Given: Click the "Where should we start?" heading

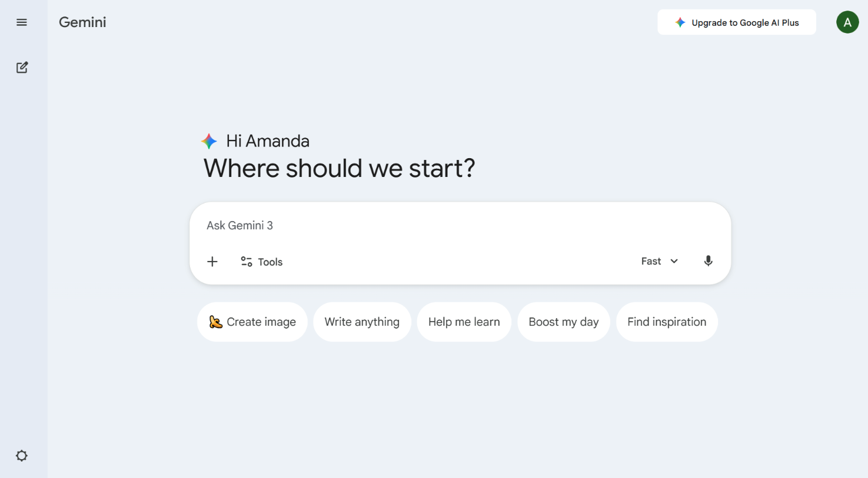Looking at the screenshot, I should pyautogui.click(x=339, y=169).
